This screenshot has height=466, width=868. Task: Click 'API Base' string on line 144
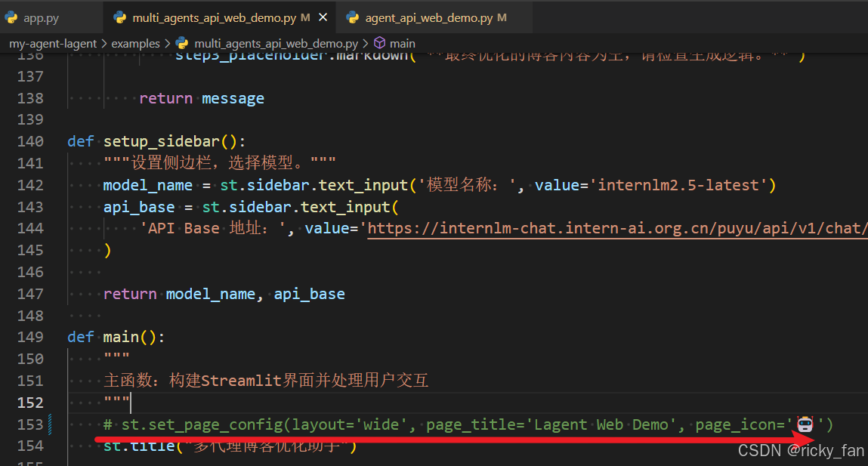pyautogui.click(x=215, y=229)
